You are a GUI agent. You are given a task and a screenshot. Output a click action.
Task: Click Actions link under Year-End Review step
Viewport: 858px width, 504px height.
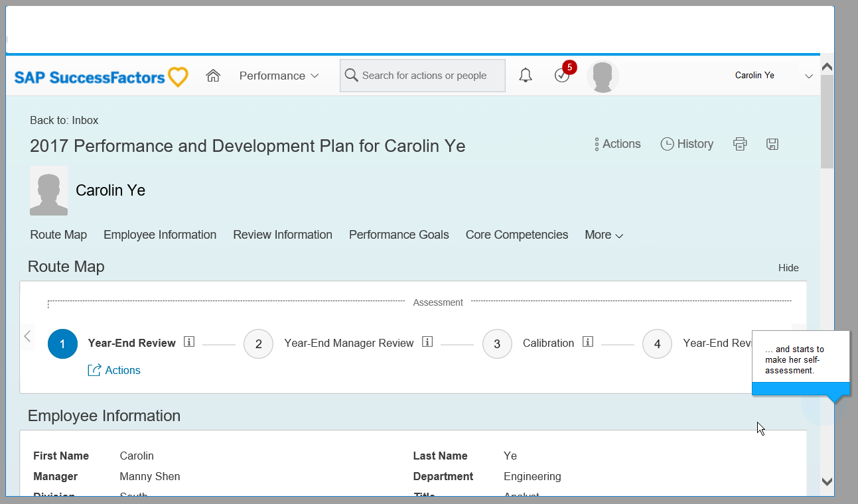point(114,370)
